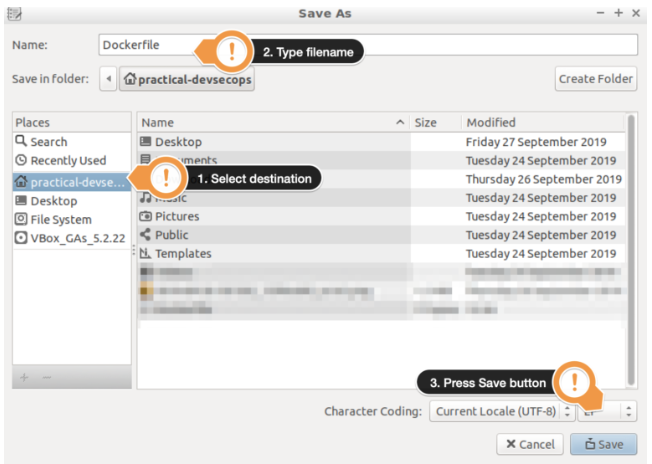Click the Save button
The image size is (652, 464).
(x=603, y=444)
